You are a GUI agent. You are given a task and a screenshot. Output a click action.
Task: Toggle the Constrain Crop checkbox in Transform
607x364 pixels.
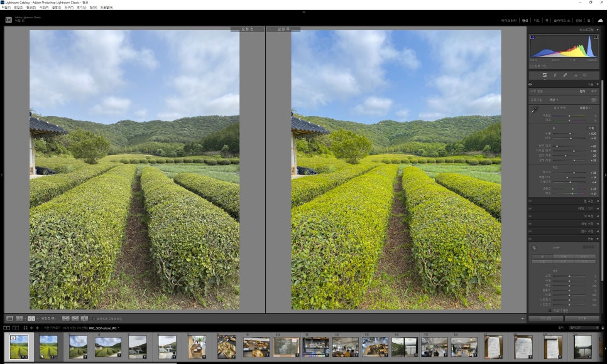(x=550, y=310)
